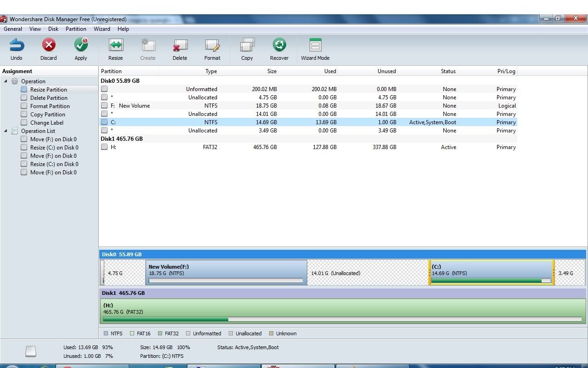588x368 pixels.
Task: Click Copy Partition icon in Assignment panel
Action: tap(24, 115)
